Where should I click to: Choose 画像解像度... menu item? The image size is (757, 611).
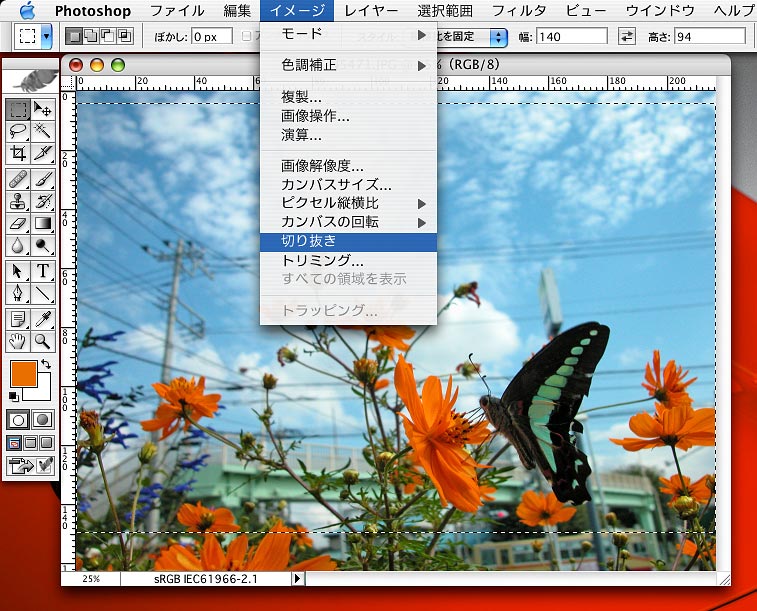(x=349, y=166)
